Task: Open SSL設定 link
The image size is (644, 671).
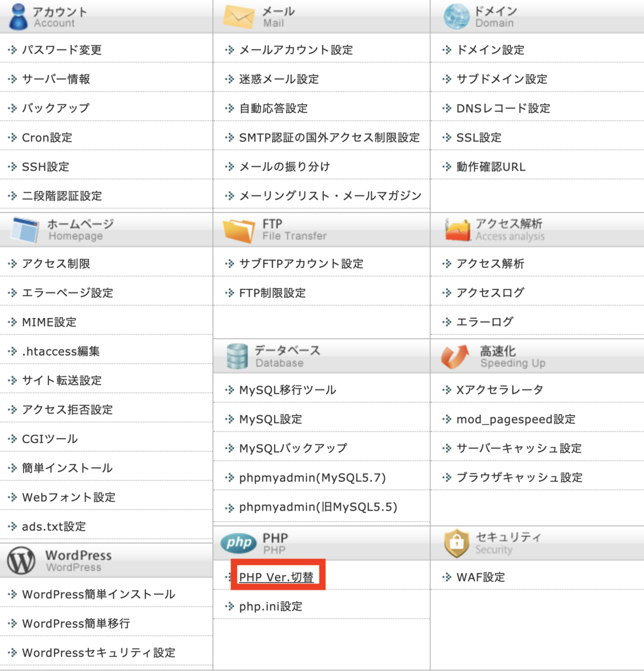Action: tap(479, 138)
